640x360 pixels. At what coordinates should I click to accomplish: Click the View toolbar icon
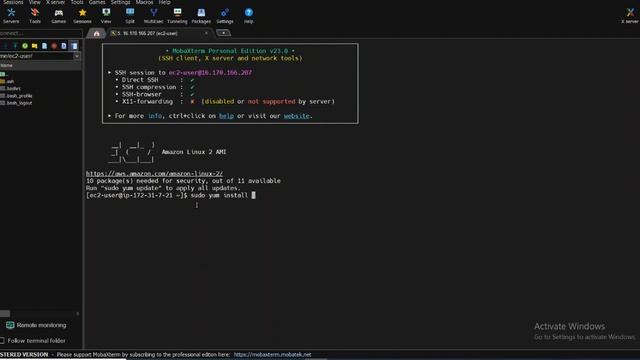106,13
